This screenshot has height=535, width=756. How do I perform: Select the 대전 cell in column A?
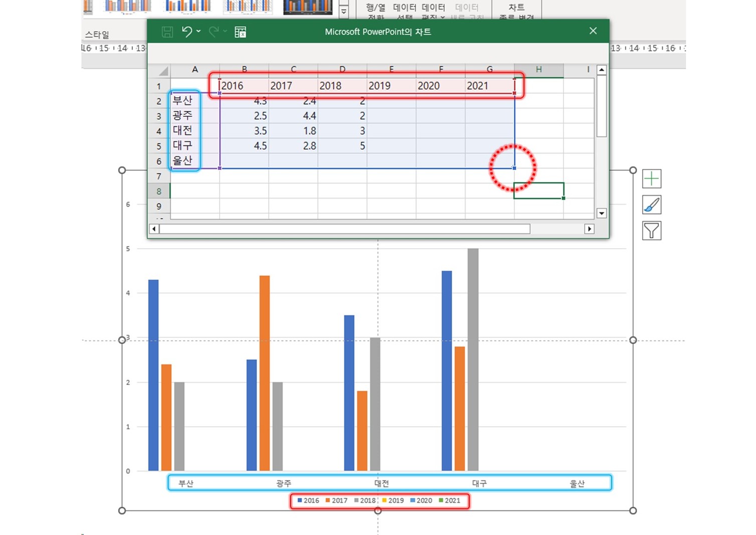click(x=195, y=131)
